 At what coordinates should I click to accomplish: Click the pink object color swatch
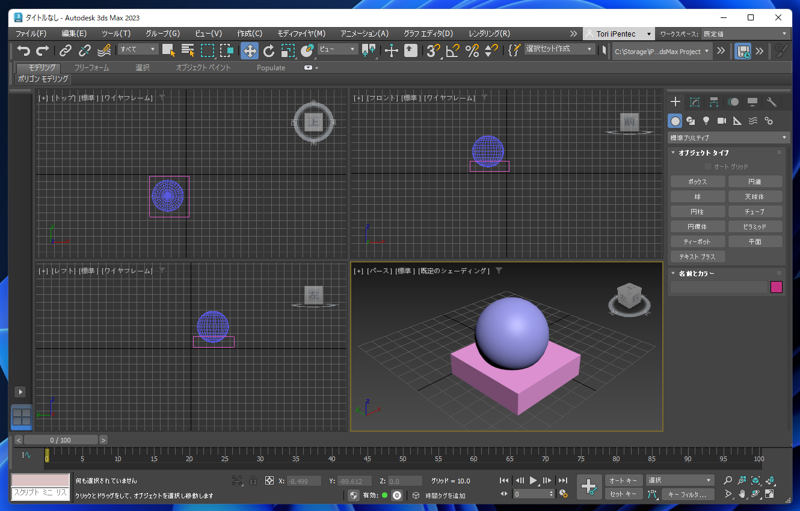click(x=777, y=287)
